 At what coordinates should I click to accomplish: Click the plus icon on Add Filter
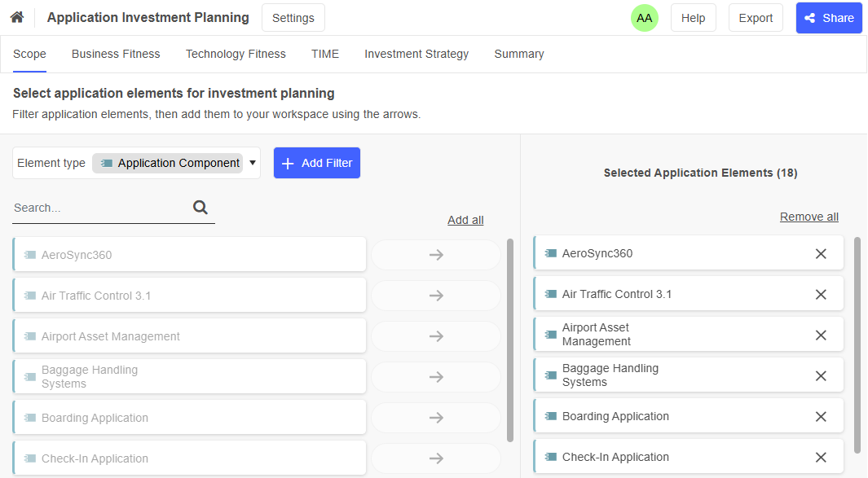click(287, 163)
